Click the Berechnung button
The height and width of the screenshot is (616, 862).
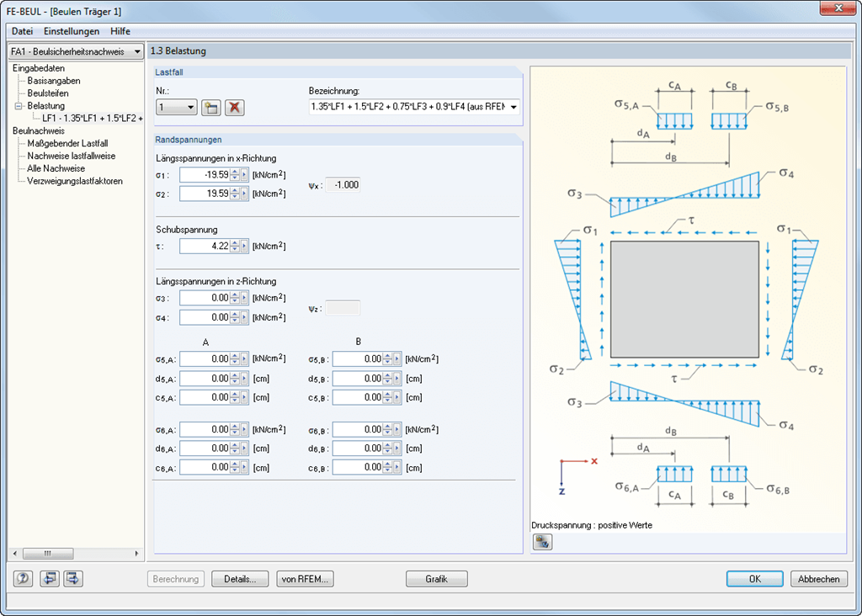[176, 579]
